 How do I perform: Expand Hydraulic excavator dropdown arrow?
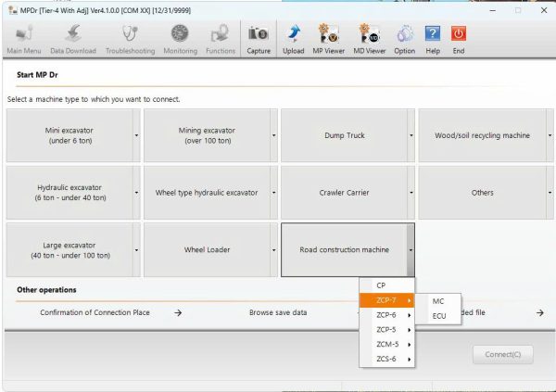coord(136,193)
